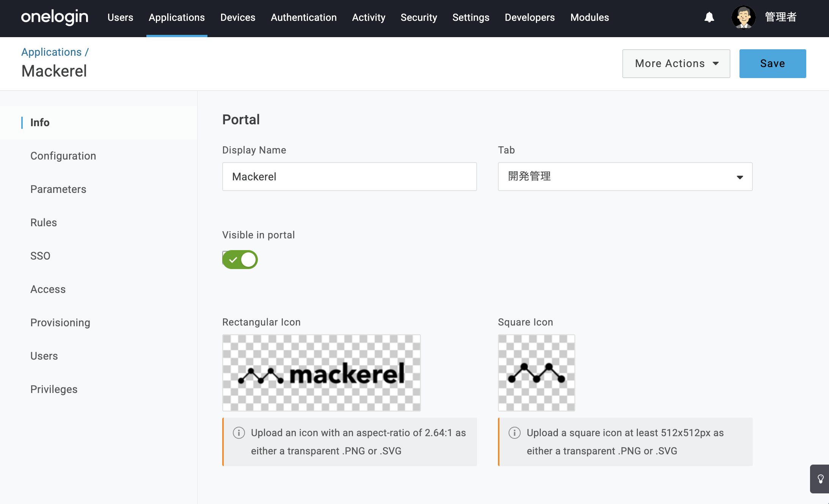The width and height of the screenshot is (829, 504).
Task: Click the rectangular Mackerel icon preview
Action: [x=321, y=373]
